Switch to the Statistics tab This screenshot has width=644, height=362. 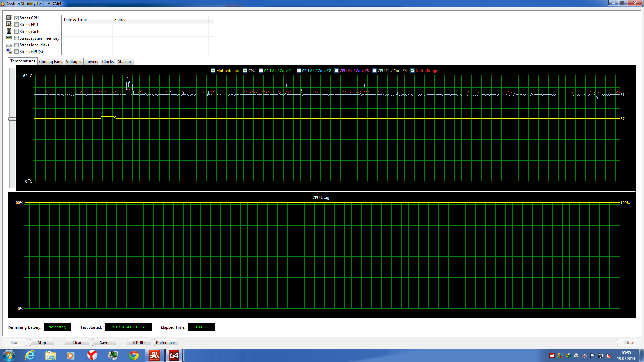pos(126,62)
